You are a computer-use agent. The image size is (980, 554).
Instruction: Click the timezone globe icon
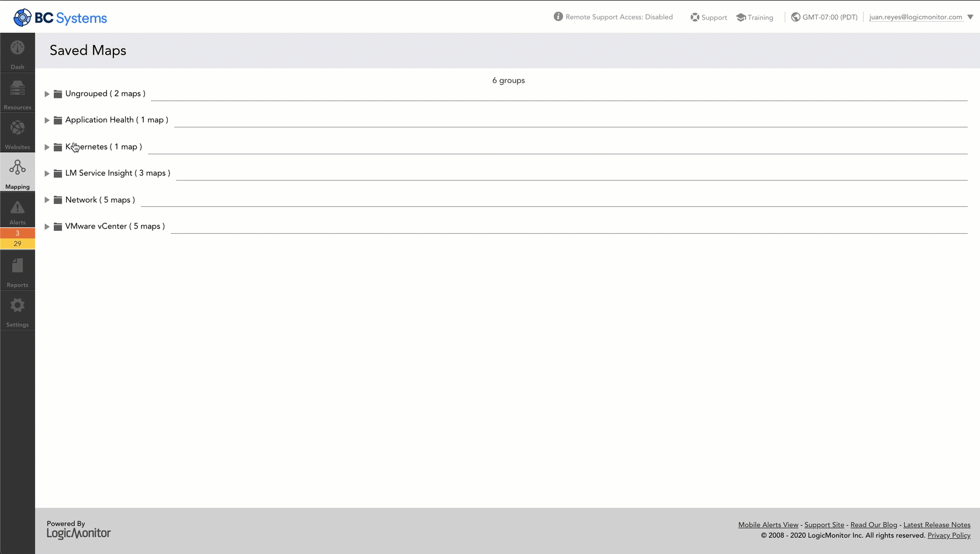click(796, 17)
